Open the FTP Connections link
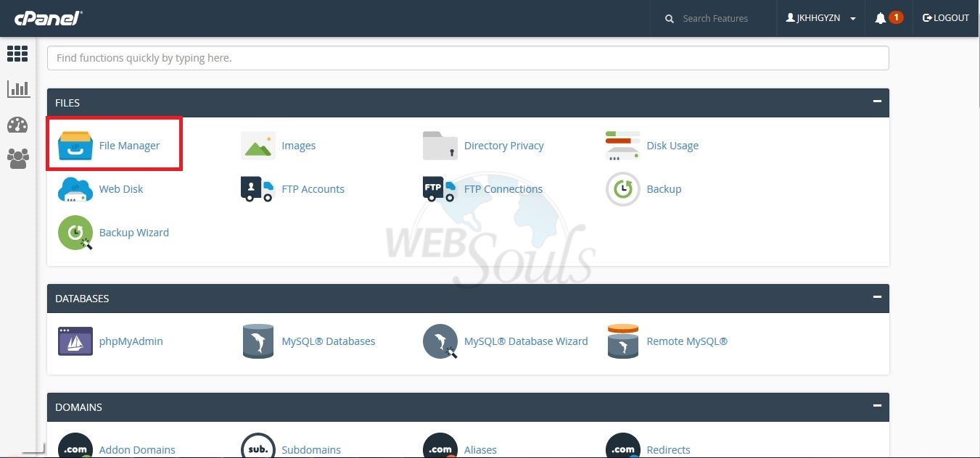Image resolution: width=980 pixels, height=458 pixels. click(503, 189)
